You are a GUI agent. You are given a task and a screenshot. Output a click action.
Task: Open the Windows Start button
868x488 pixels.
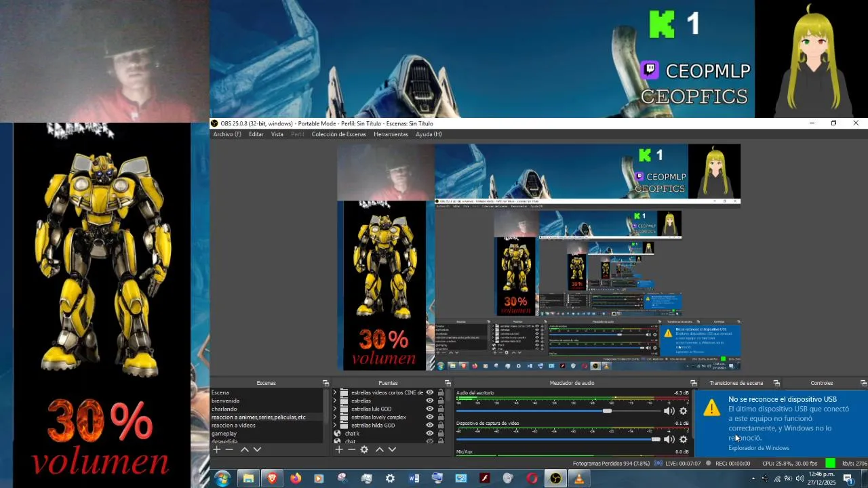222,479
